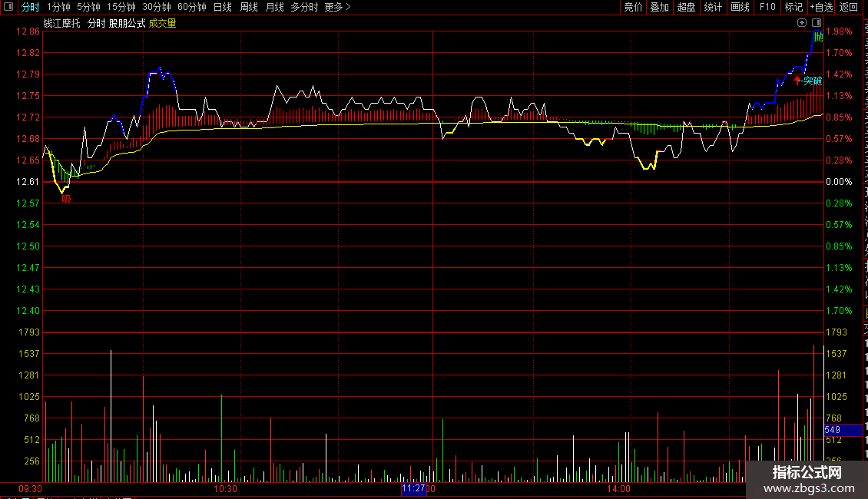Open the 画线 drawing tools
This screenshot has height=499, width=868.
point(740,7)
